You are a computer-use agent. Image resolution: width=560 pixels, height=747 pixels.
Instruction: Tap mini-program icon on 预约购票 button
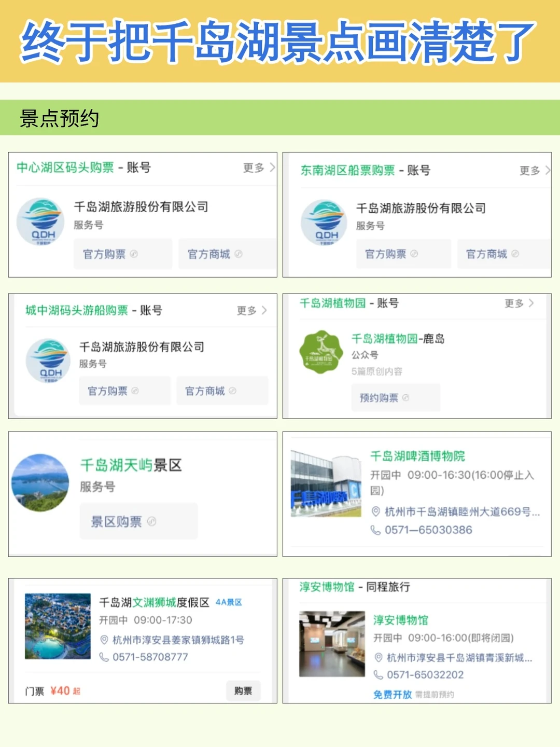(x=405, y=398)
